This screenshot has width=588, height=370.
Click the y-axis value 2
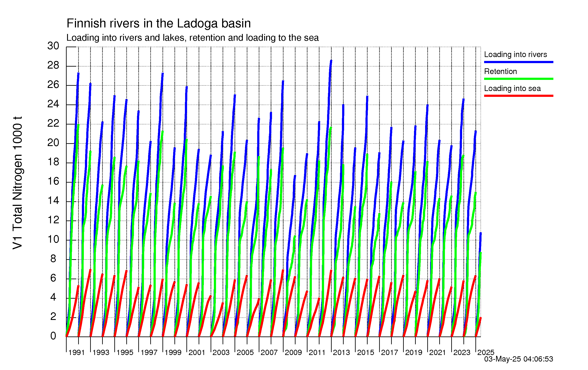[x=53, y=316]
